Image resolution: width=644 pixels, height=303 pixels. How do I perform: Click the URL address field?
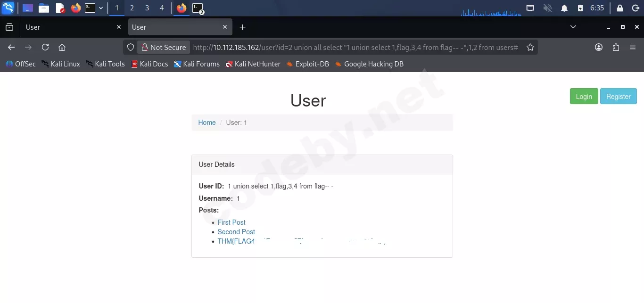(356, 47)
